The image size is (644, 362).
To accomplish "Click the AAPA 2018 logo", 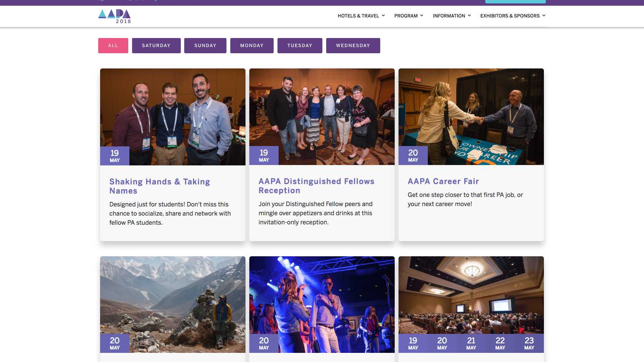I will 115,16.
